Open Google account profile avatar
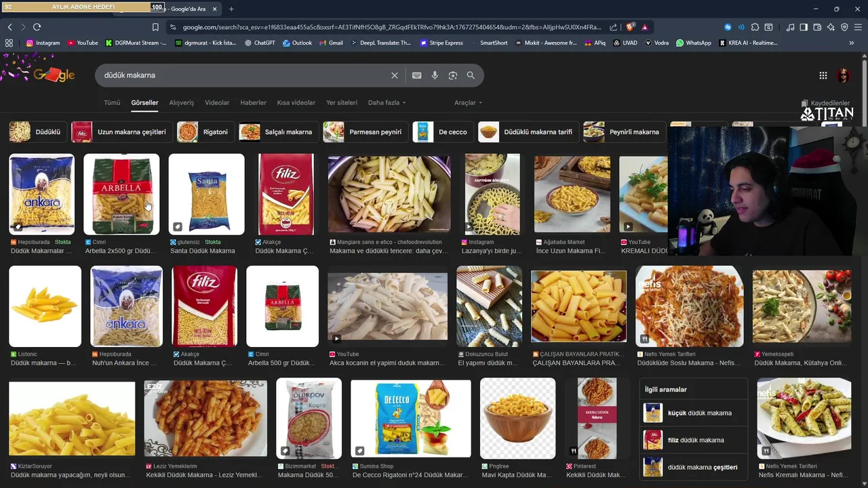 844,75
